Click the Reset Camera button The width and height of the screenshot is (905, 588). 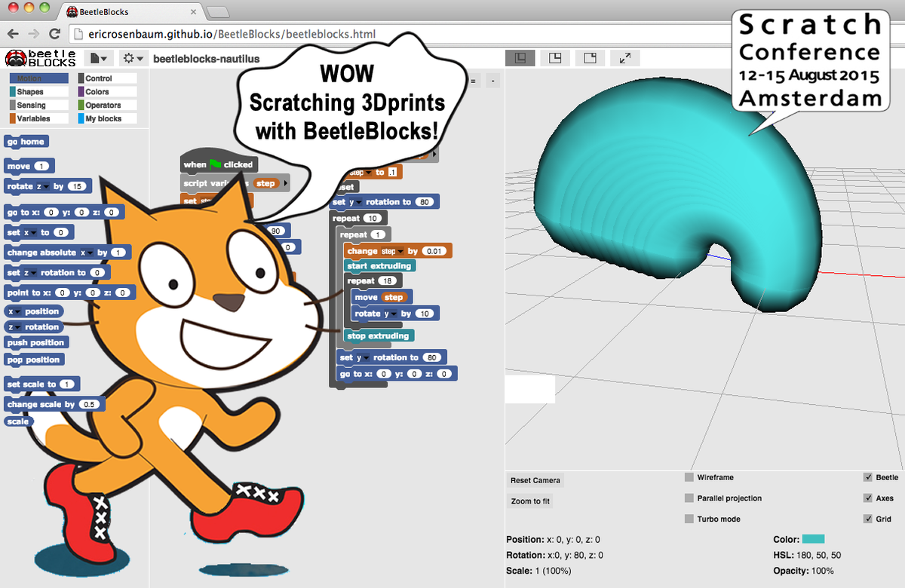point(535,480)
